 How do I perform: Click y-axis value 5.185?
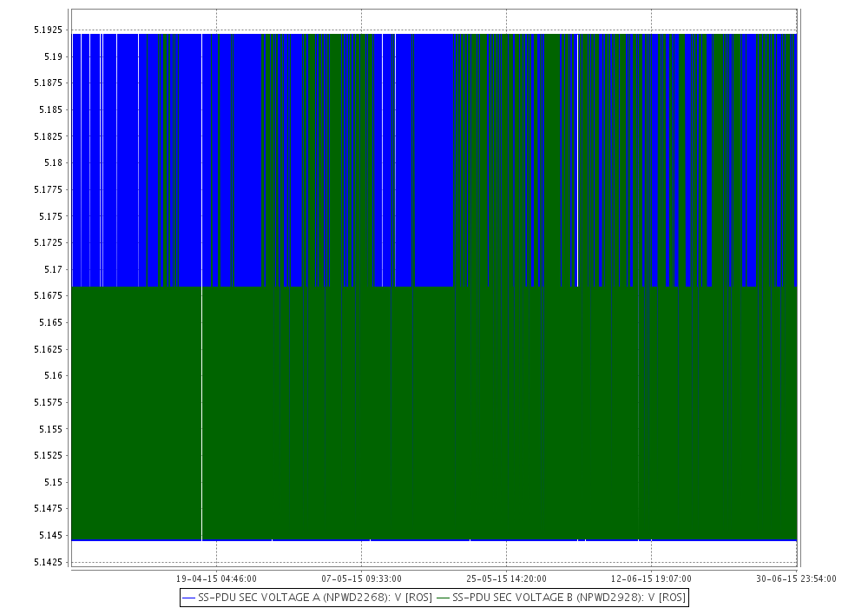point(51,109)
